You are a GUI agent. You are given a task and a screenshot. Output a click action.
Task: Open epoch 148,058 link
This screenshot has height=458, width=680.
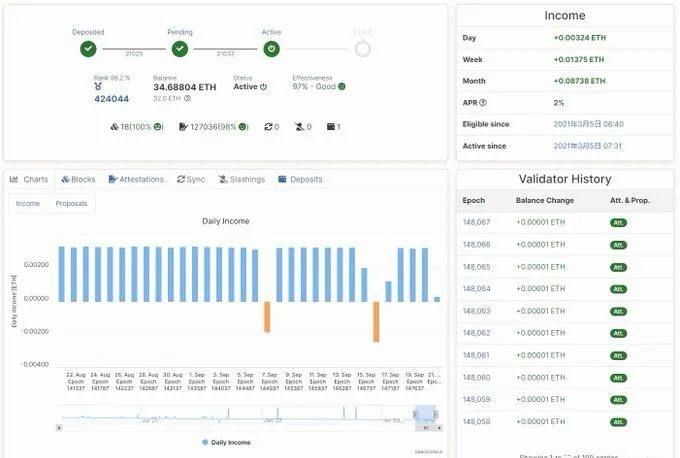pos(476,422)
